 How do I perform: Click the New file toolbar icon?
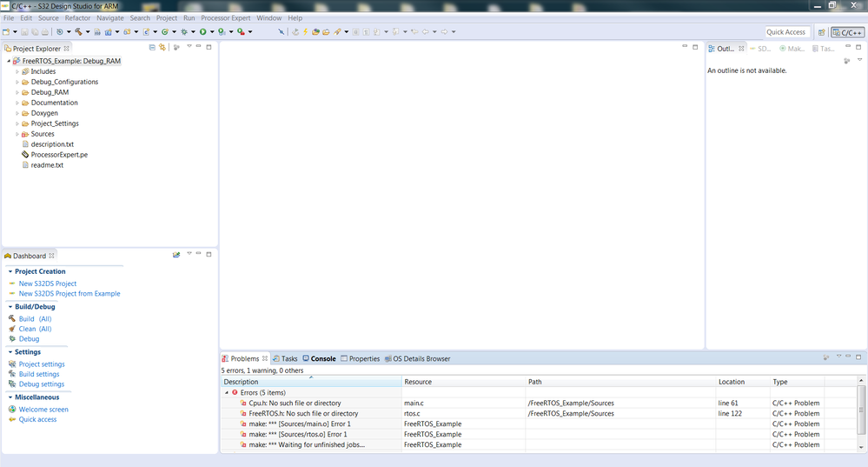[6, 31]
